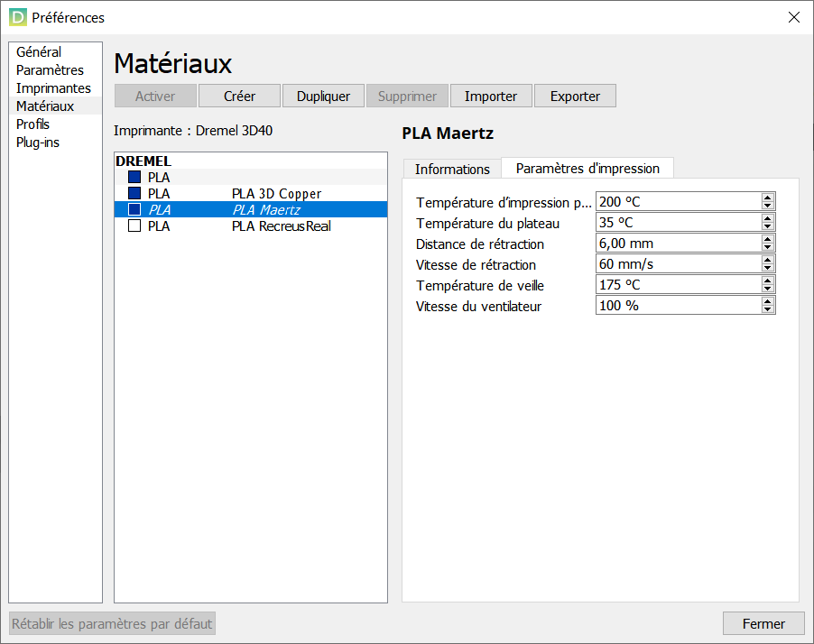Screen dimensions: 814x644
Task: Select the first generic PLA material row
Action: pos(251,177)
